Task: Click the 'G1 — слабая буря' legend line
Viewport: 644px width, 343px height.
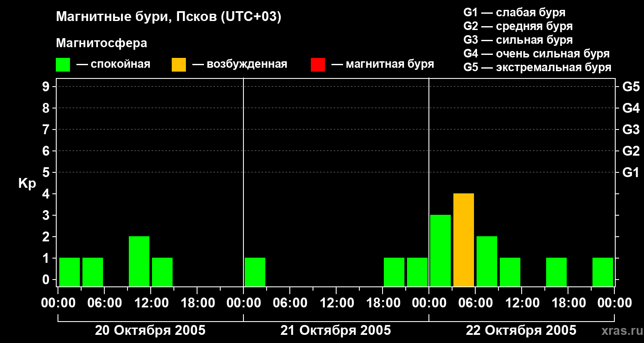Action: tap(514, 12)
